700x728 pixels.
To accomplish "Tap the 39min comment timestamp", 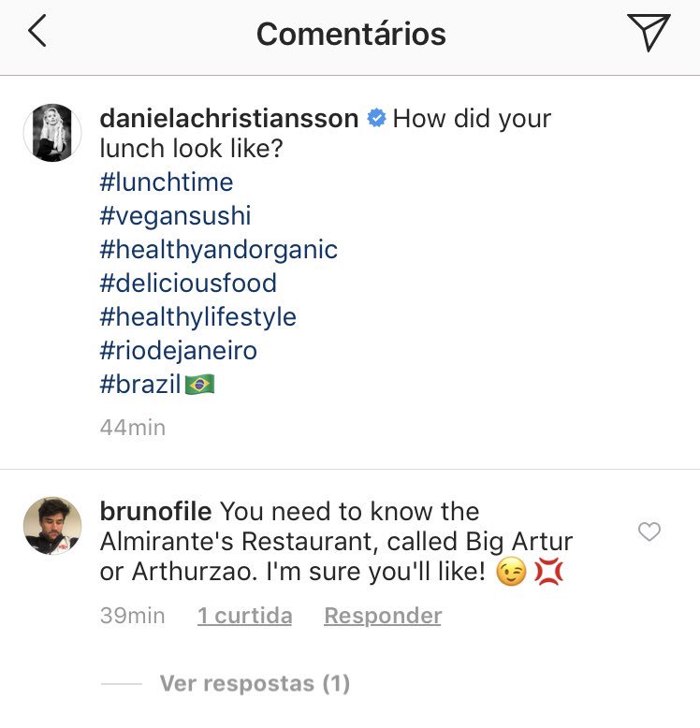I will [132, 616].
